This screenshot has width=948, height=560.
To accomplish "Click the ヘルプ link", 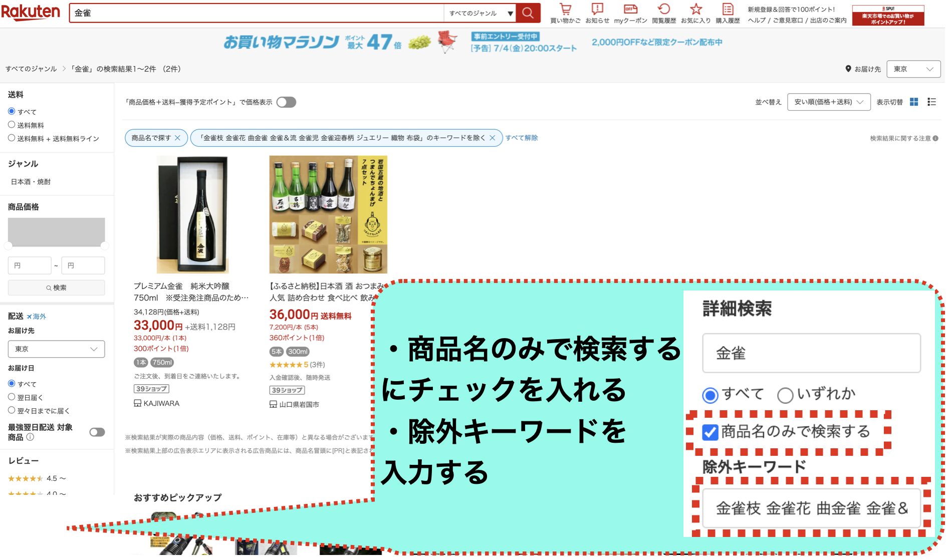I will (757, 21).
